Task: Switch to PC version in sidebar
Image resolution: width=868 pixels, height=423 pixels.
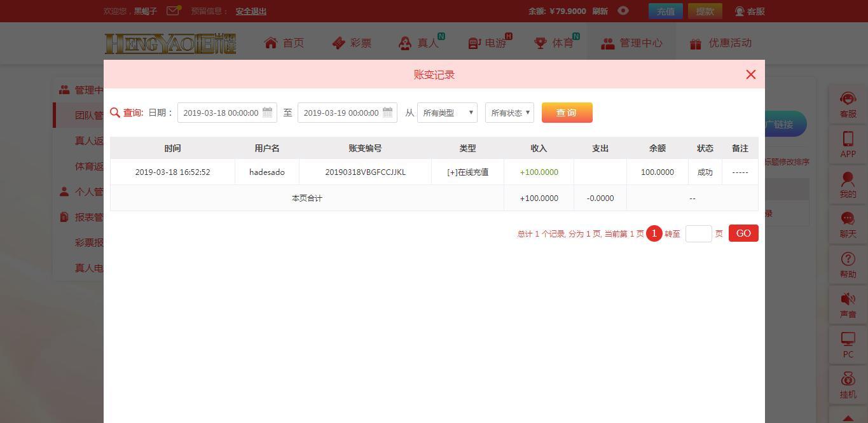Action: [x=848, y=345]
